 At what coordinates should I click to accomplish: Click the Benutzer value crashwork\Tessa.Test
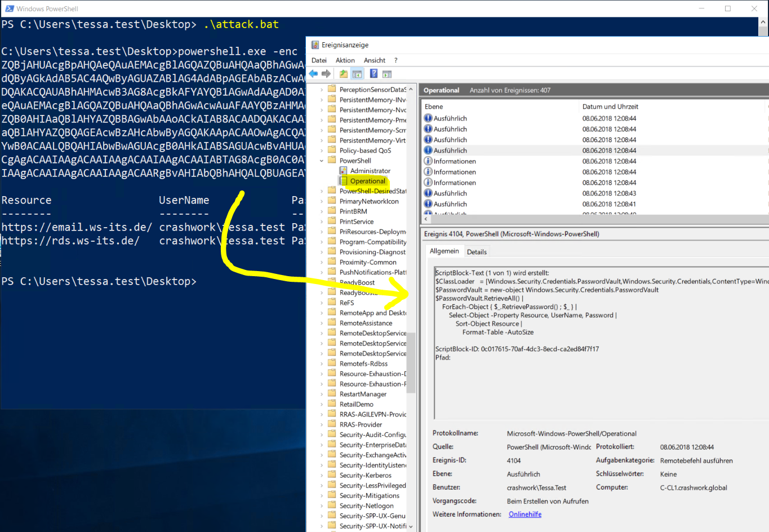tap(536, 487)
